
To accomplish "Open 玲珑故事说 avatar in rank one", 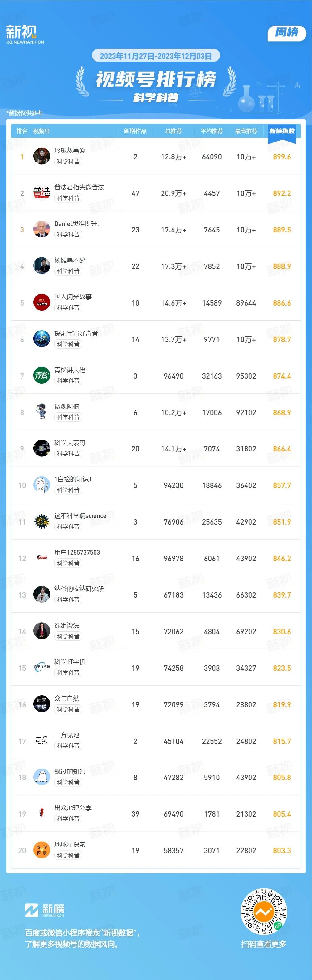I will click(x=42, y=157).
